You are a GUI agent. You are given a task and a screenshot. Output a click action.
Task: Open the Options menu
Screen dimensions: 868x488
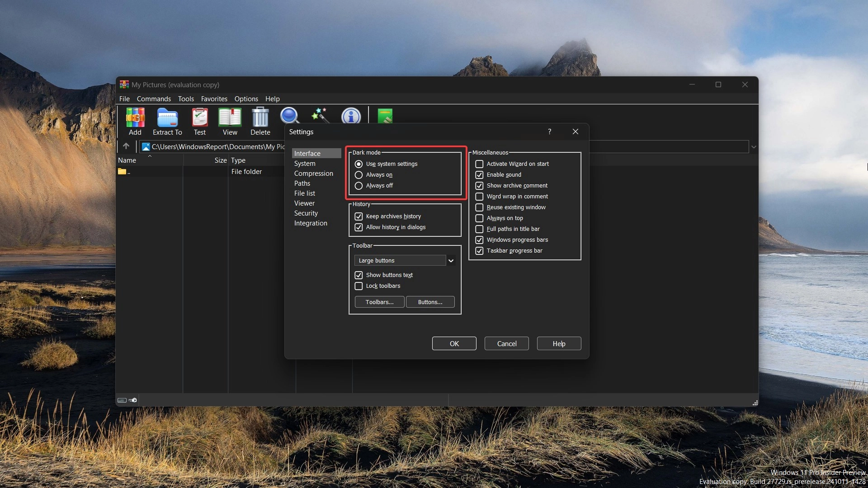pyautogui.click(x=246, y=99)
